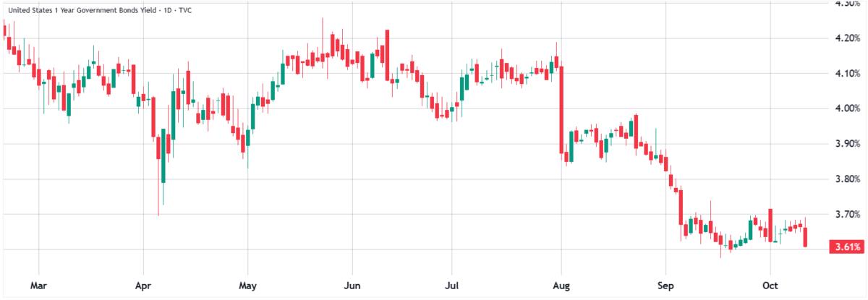This screenshot has height=300, width=868.
Task: Click the 4.00% level on the price axis
Action: 846,108
